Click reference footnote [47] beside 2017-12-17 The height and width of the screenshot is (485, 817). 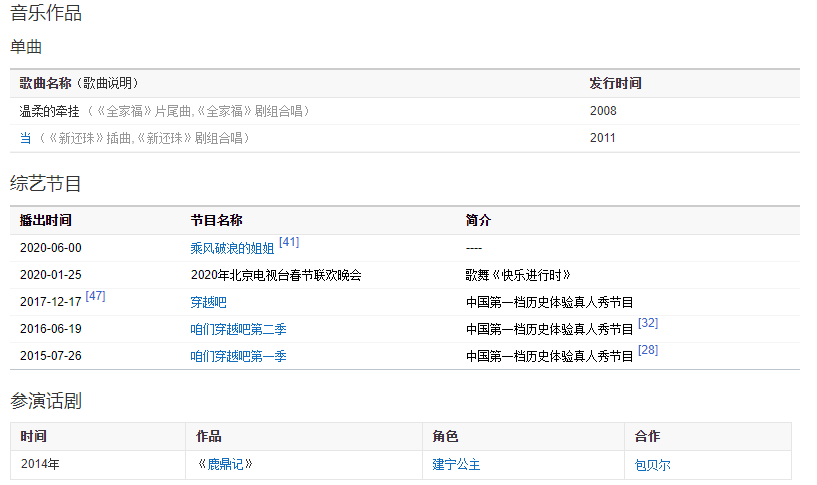[96, 296]
